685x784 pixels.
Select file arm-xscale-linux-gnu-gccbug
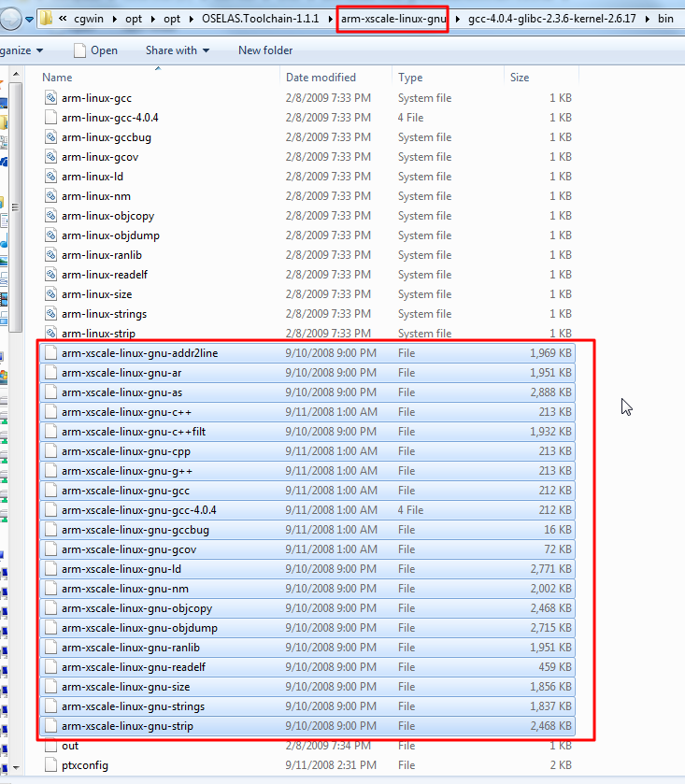(x=307, y=530)
